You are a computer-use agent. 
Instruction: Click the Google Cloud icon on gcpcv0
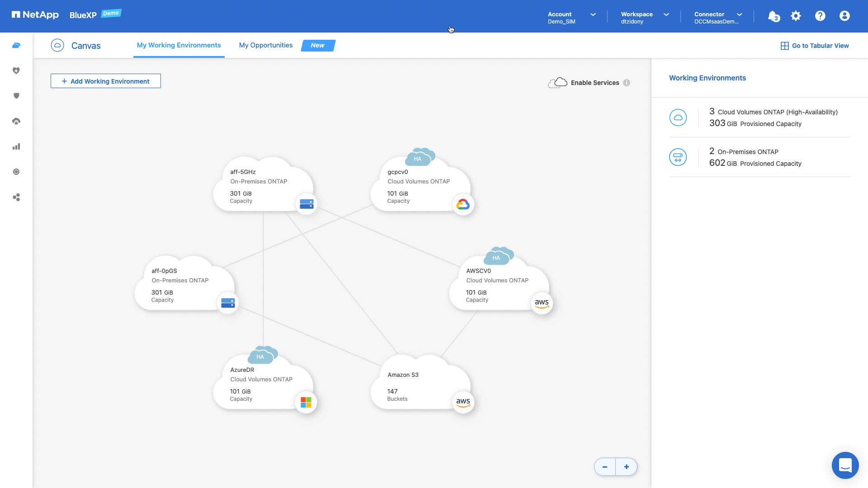[462, 205]
